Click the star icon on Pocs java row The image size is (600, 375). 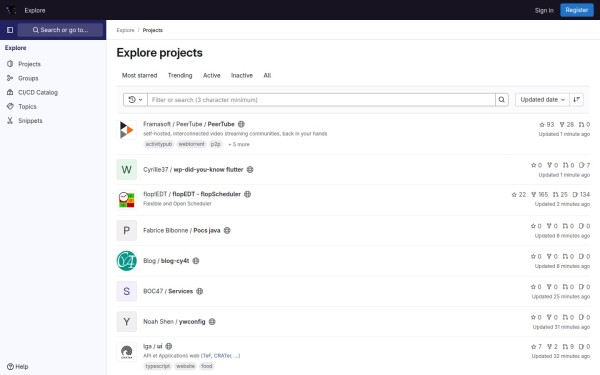pos(533,226)
